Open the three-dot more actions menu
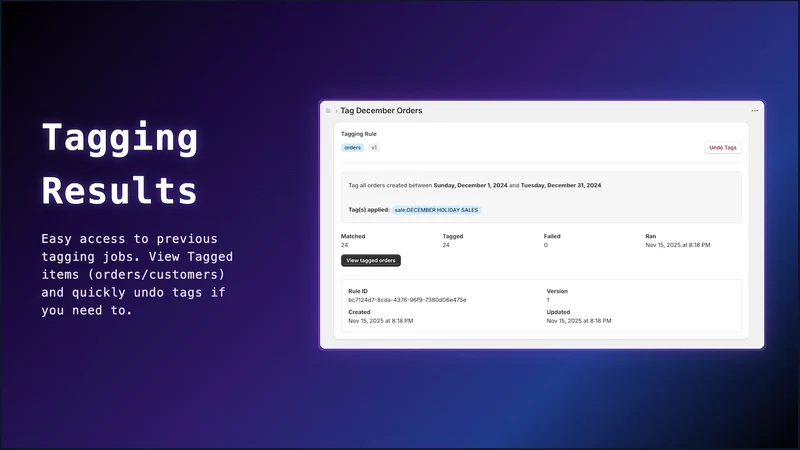800x450 pixels. point(755,111)
